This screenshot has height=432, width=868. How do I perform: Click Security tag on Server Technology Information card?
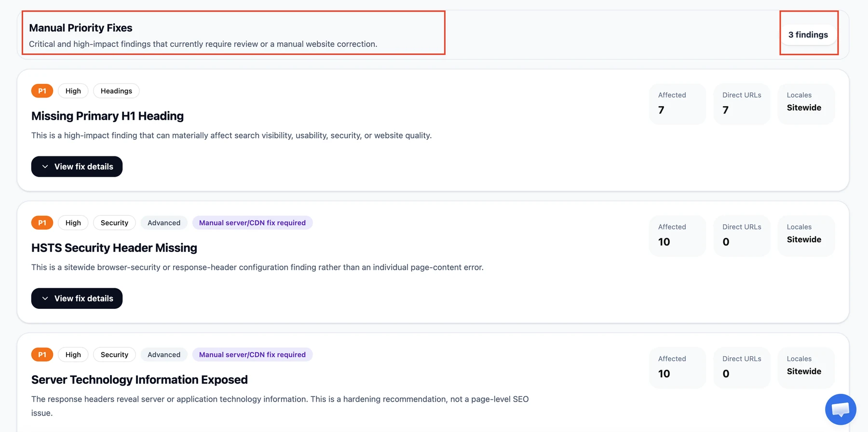(114, 354)
